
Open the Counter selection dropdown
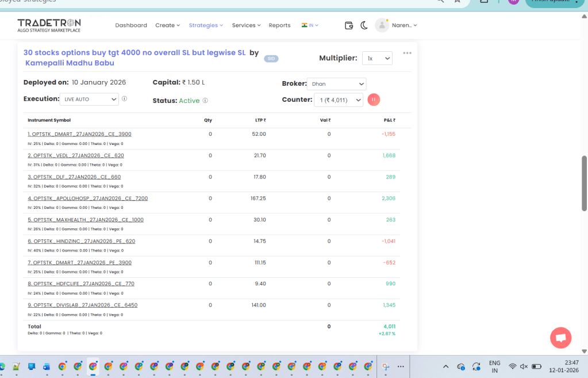click(x=339, y=100)
